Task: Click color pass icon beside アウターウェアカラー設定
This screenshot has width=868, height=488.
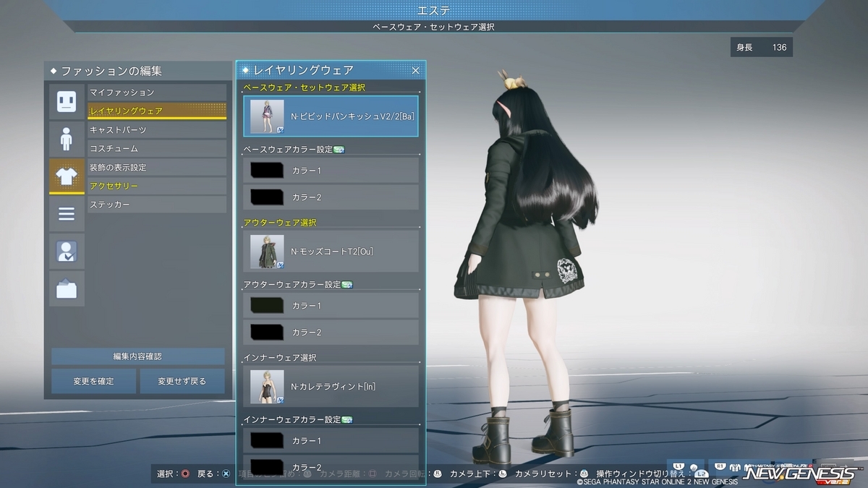Action: [346, 285]
